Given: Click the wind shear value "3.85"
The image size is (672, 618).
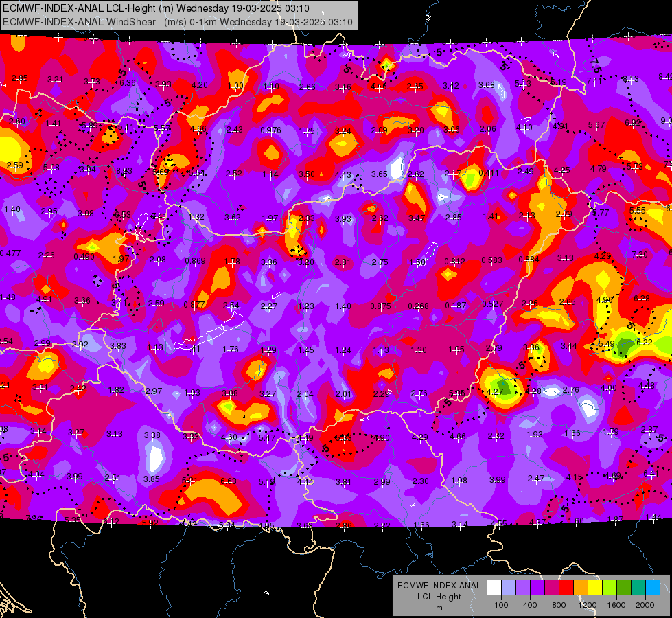Looking at the screenshot, I should (x=151, y=479).
